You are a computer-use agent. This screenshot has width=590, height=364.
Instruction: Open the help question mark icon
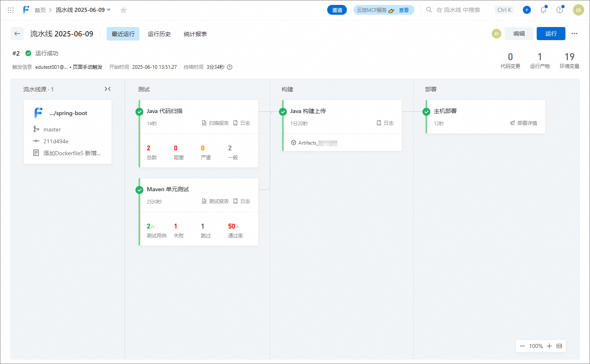point(560,10)
